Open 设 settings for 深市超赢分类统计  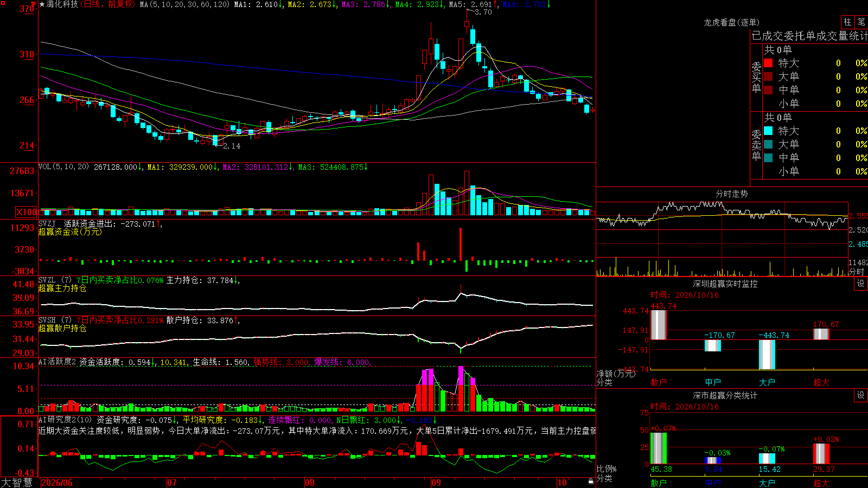pos(860,395)
